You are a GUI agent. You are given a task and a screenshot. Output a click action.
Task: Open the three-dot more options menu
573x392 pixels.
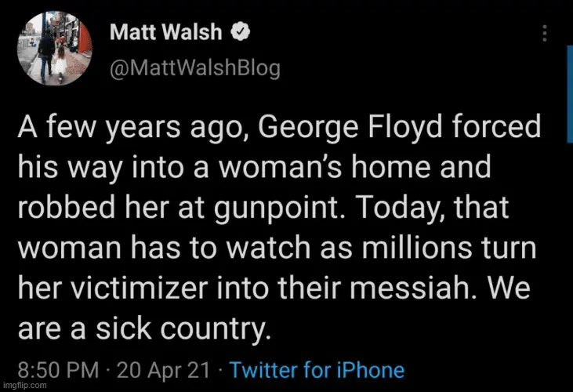pyautogui.click(x=546, y=33)
